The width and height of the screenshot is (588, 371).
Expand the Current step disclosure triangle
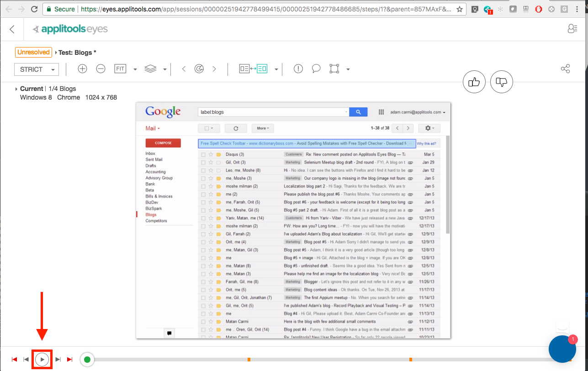(x=16, y=89)
